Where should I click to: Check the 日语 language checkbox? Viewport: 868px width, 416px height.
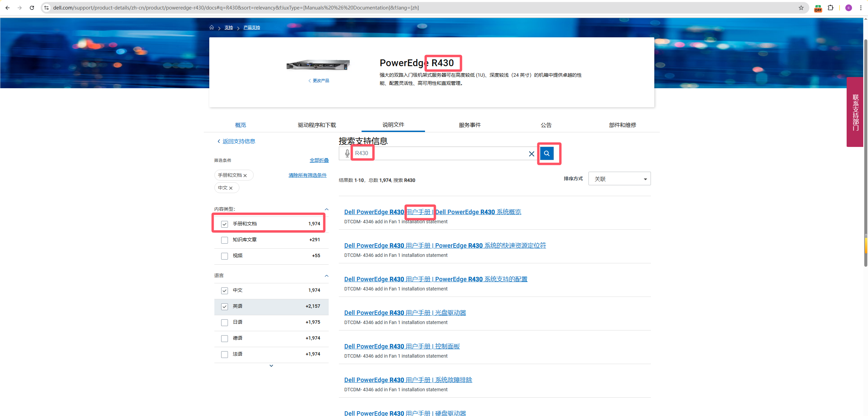pos(224,322)
